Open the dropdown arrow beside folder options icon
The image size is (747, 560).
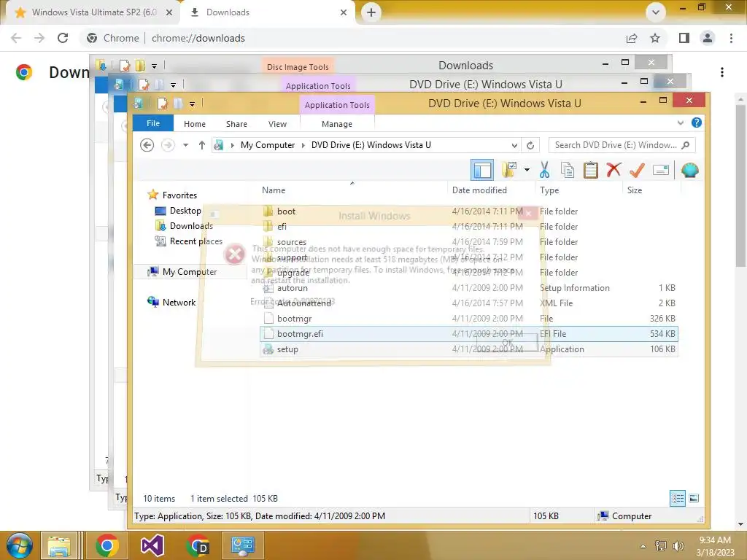(x=527, y=169)
